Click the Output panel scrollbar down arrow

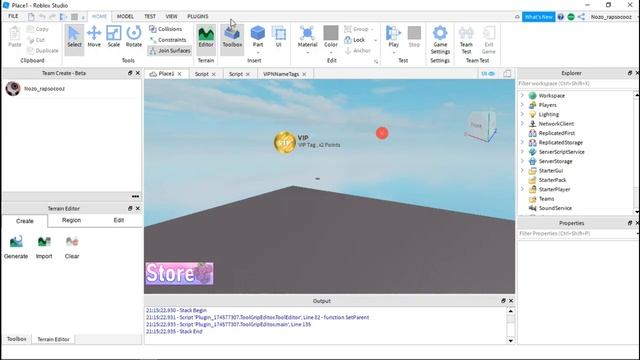(511, 340)
